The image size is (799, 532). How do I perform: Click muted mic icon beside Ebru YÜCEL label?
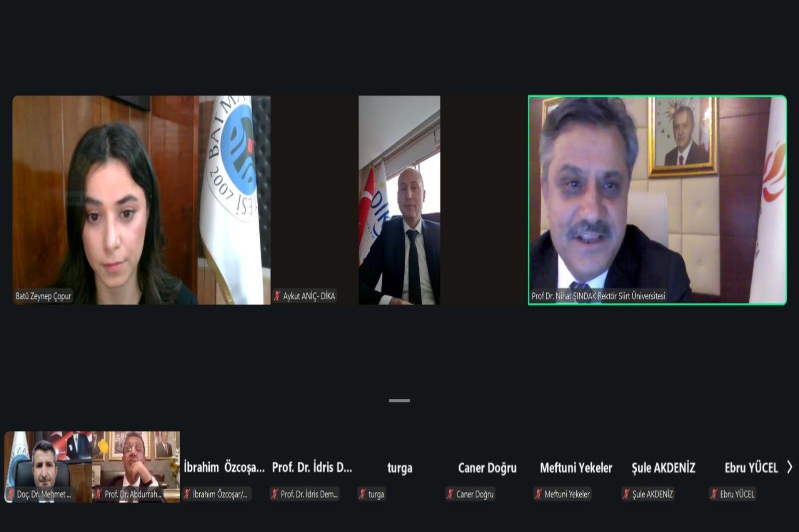click(x=714, y=494)
